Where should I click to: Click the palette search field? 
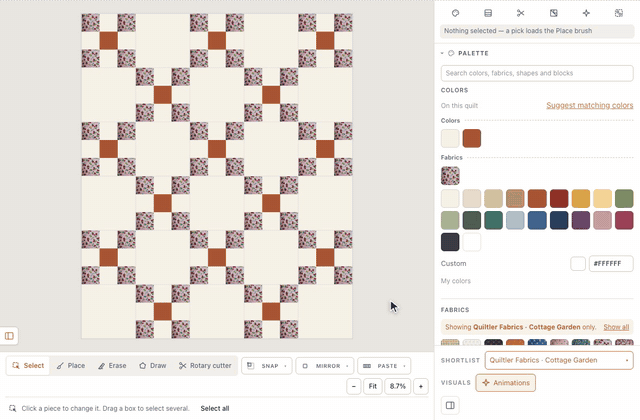point(537,73)
